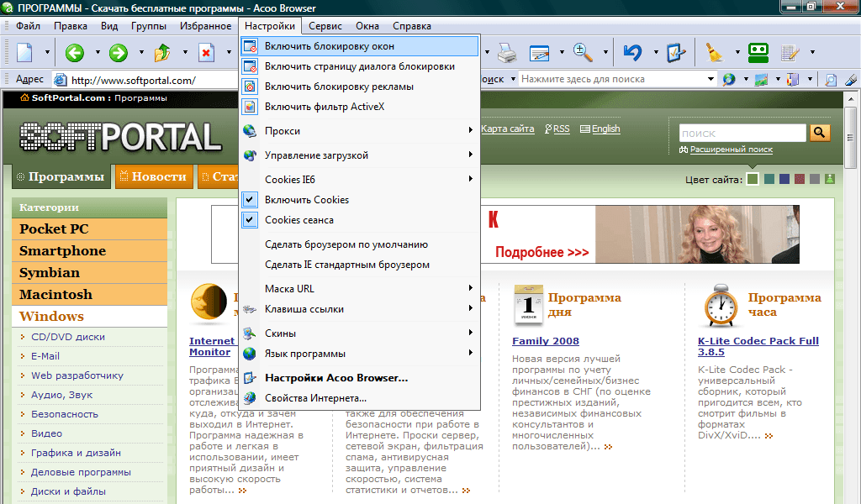Image resolution: width=861 pixels, height=504 pixels.
Task: Open the Файл menu
Action: pyautogui.click(x=28, y=26)
